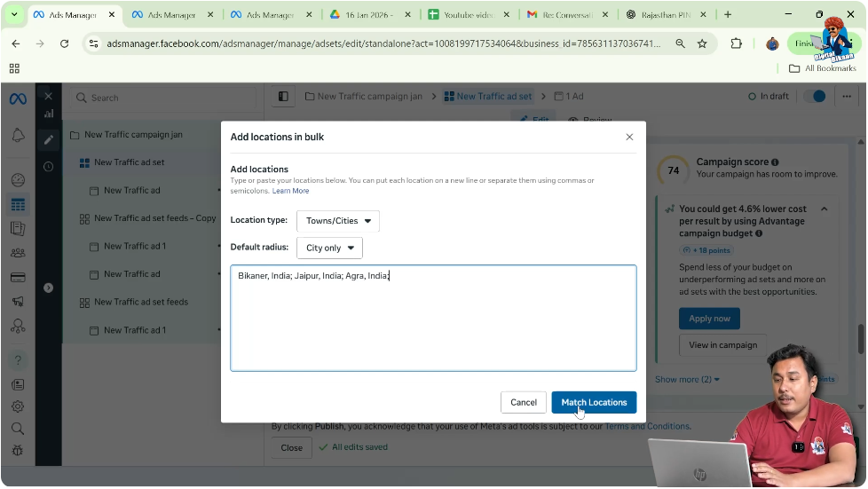Toggle the In draft ad set switch
The image size is (868, 489).
[x=815, y=97]
